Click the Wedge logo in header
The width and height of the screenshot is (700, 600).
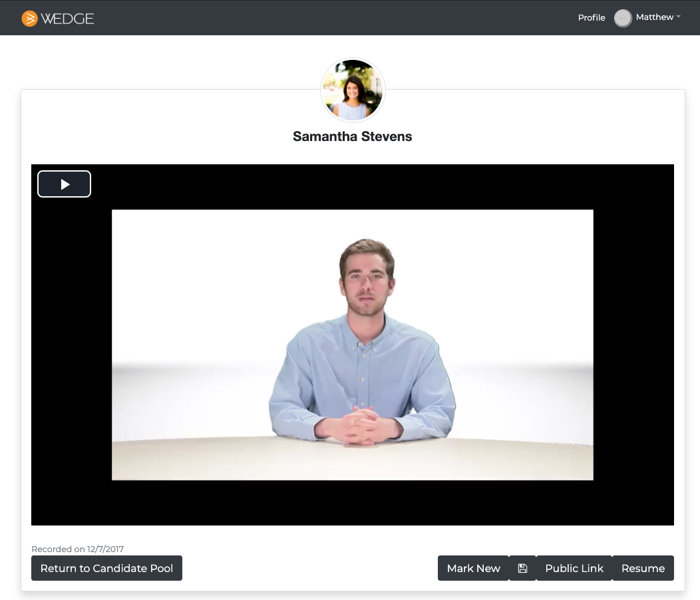point(58,19)
